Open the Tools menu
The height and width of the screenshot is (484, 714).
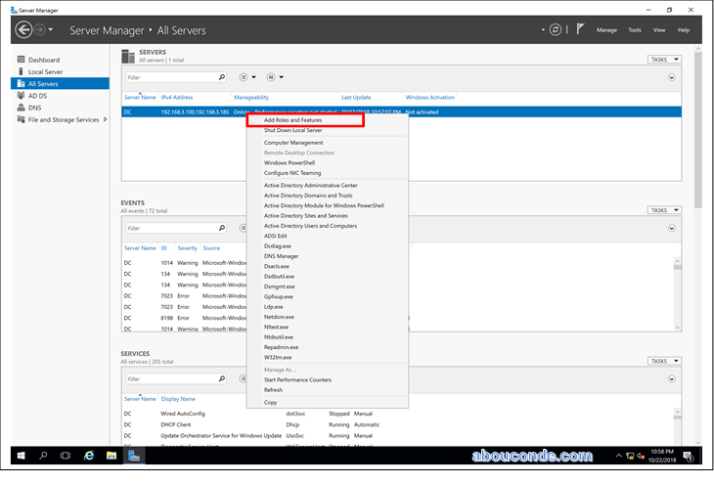[x=634, y=30]
